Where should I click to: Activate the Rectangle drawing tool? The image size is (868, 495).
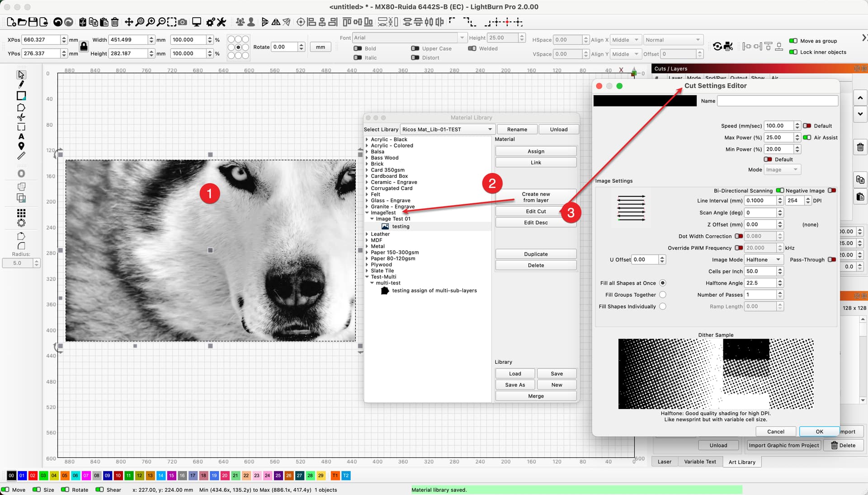click(21, 96)
